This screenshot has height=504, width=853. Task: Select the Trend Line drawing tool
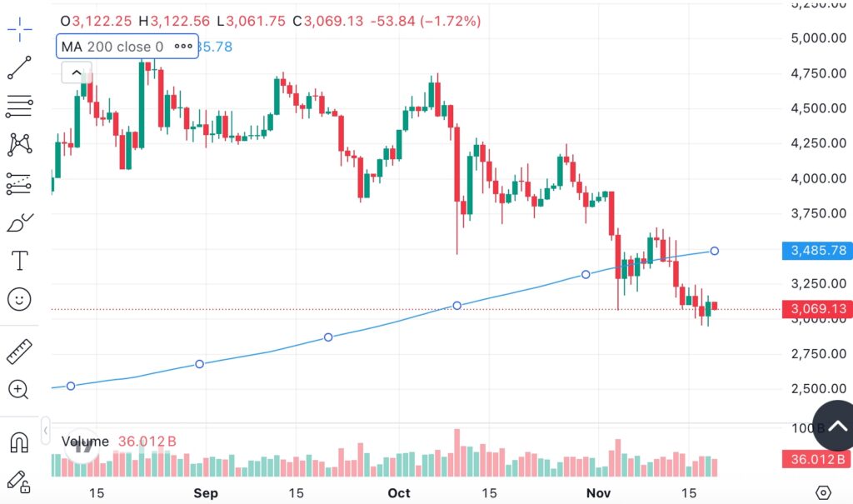20,67
